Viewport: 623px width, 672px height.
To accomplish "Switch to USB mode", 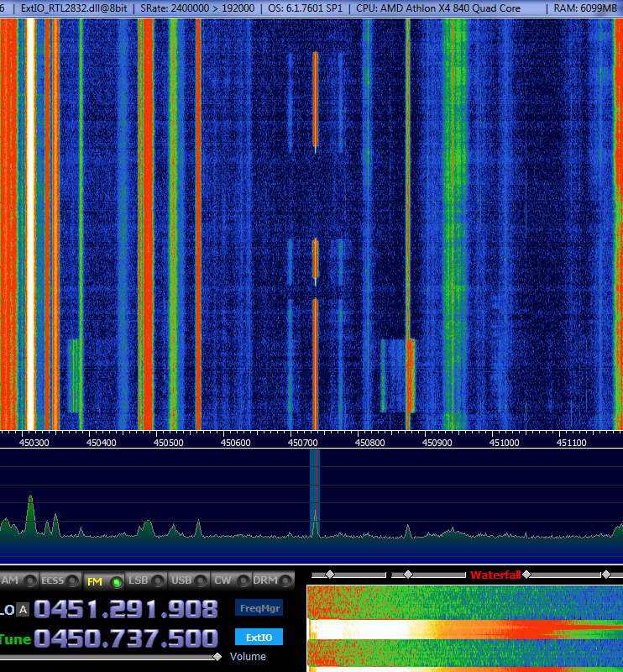I will 189,580.
